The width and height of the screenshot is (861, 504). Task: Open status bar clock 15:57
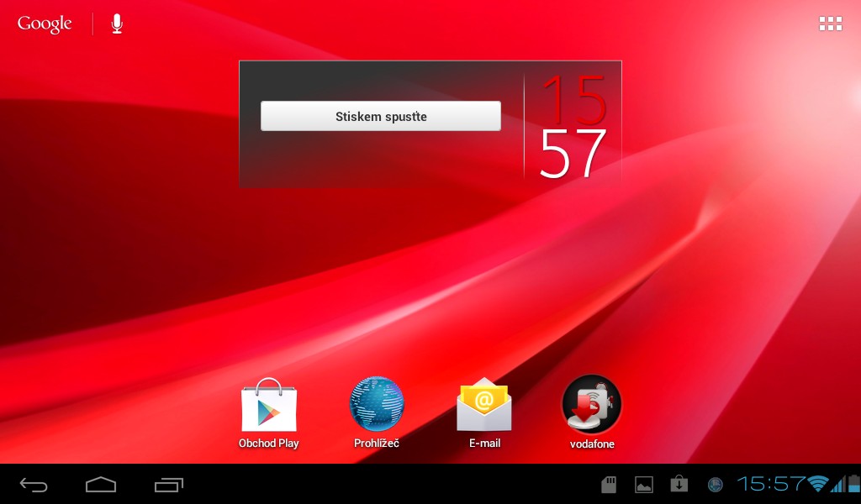point(771,484)
